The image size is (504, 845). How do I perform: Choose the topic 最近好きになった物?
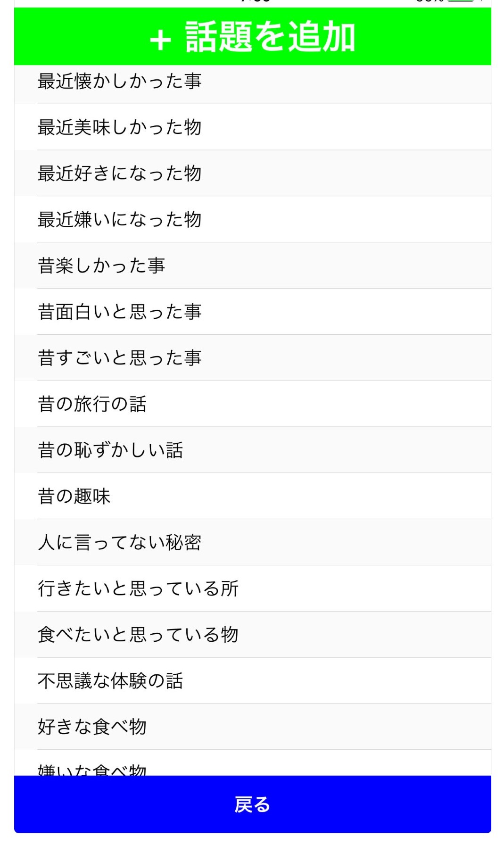[120, 173]
